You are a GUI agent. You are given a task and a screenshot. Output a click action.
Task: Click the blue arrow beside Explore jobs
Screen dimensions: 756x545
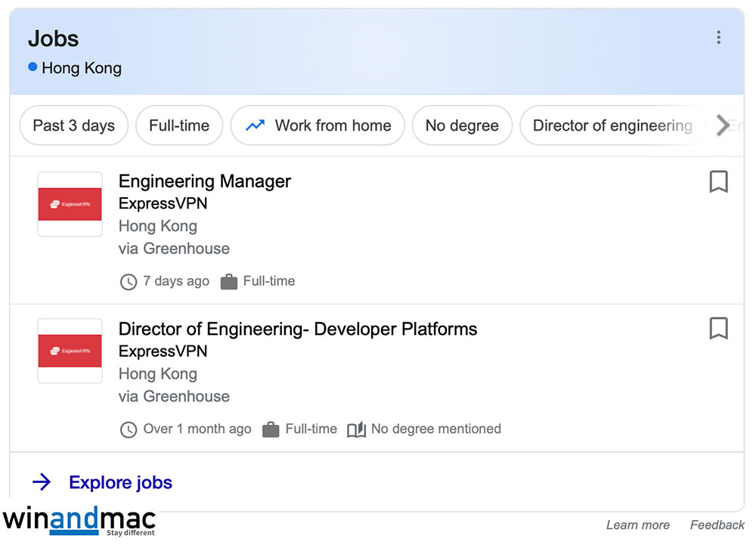42,482
